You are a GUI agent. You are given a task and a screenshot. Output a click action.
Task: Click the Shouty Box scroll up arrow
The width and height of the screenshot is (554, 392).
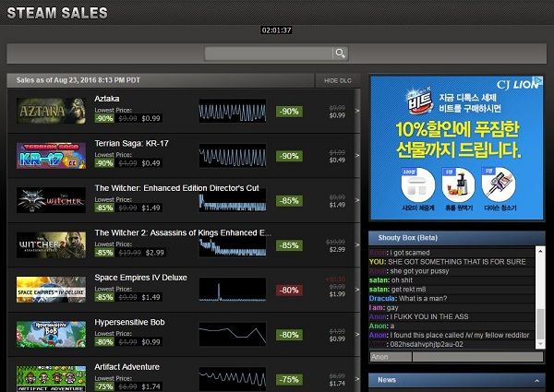[x=540, y=251]
